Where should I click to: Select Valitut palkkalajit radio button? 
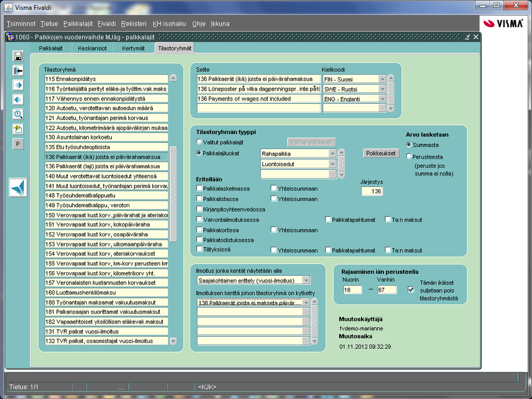(x=199, y=142)
